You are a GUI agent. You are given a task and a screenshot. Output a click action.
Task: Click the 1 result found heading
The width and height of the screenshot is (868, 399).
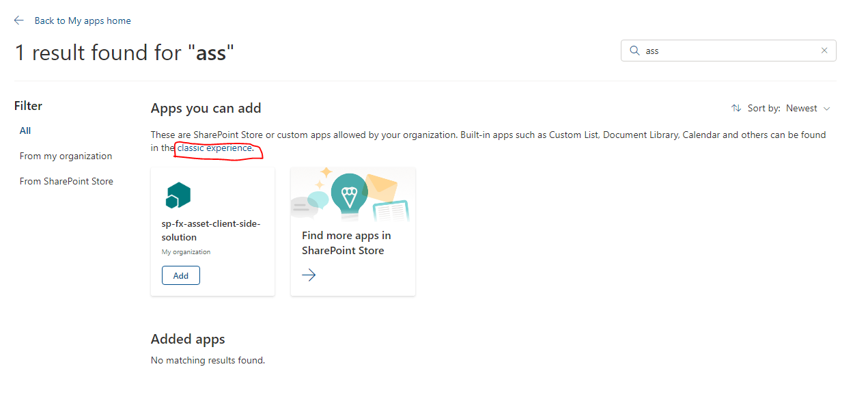click(124, 53)
